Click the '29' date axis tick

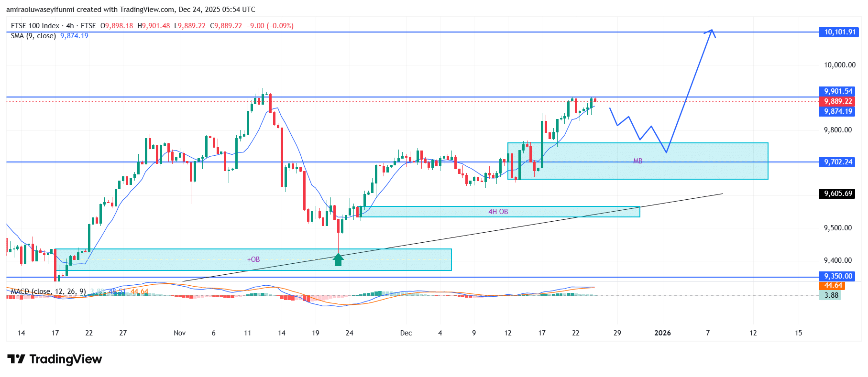point(617,333)
